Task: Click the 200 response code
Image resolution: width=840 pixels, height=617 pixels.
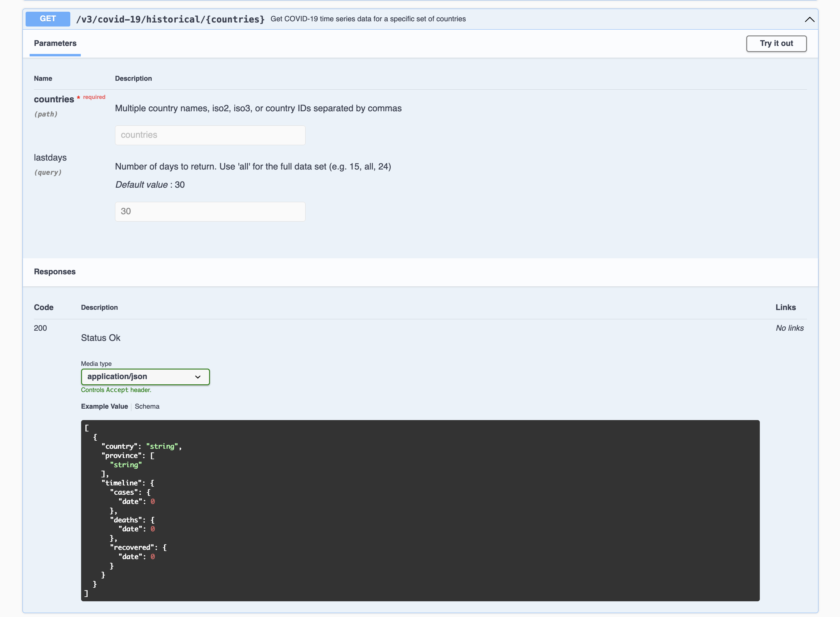Action: tap(40, 328)
